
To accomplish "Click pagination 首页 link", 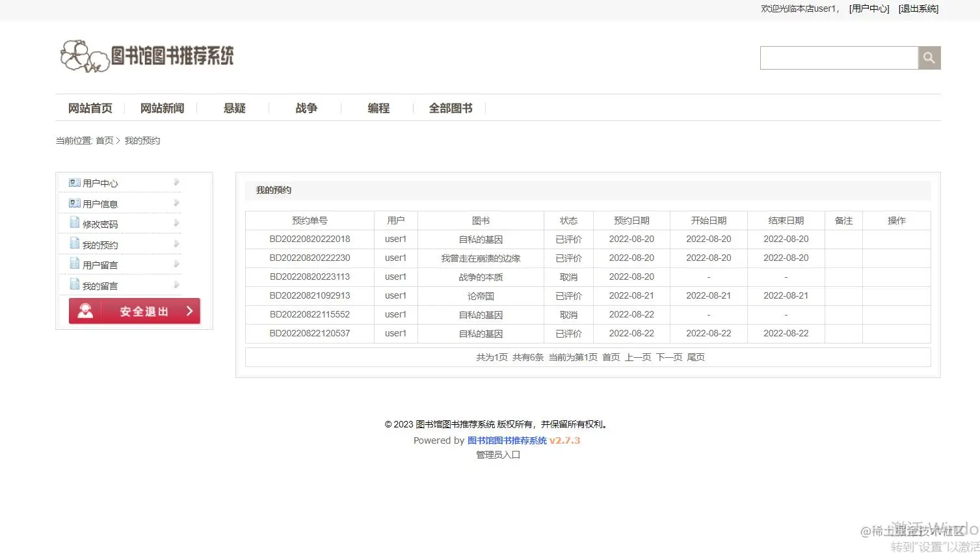I will 611,357.
